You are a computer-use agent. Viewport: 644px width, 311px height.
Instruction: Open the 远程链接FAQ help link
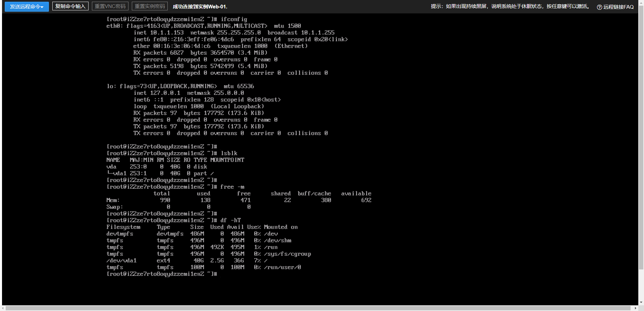pyautogui.click(x=618, y=7)
